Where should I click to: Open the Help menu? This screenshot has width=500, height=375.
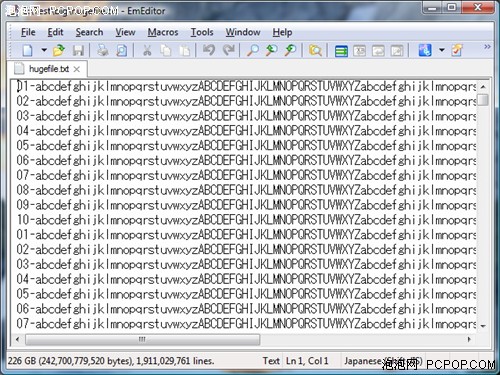tap(282, 32)
